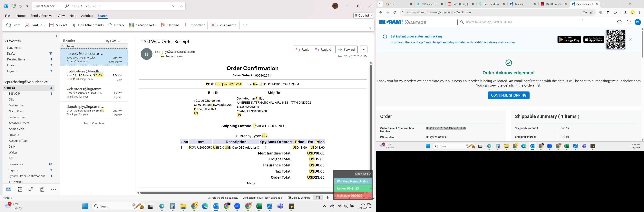Open the Outlook Calendar view icon
The image size is (644, 212).
(x=20, y=189)
